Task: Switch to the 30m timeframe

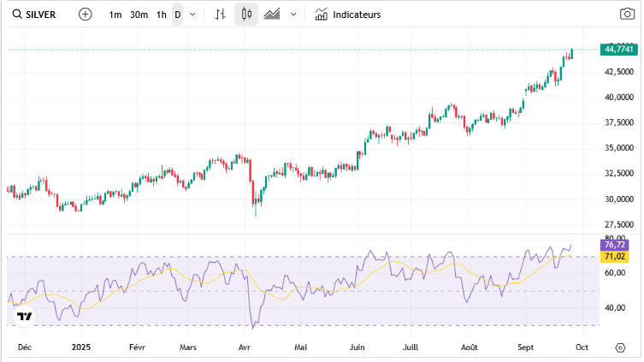Action: point(139,15)
